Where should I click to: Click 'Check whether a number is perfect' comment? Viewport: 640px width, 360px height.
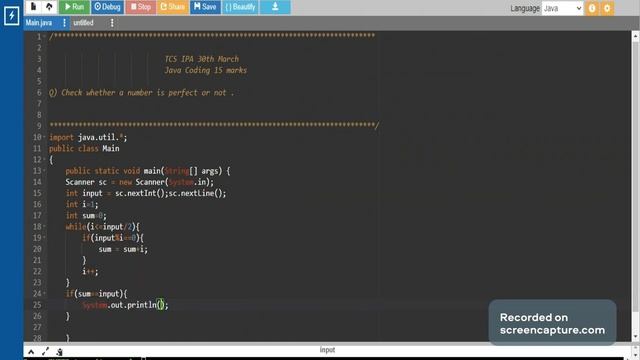[141, 93]
